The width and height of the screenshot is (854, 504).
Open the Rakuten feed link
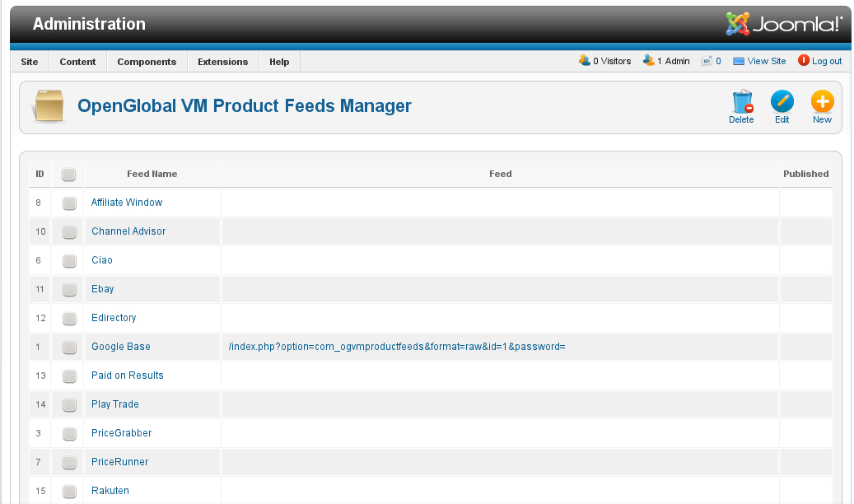click(x=110, y=490)
